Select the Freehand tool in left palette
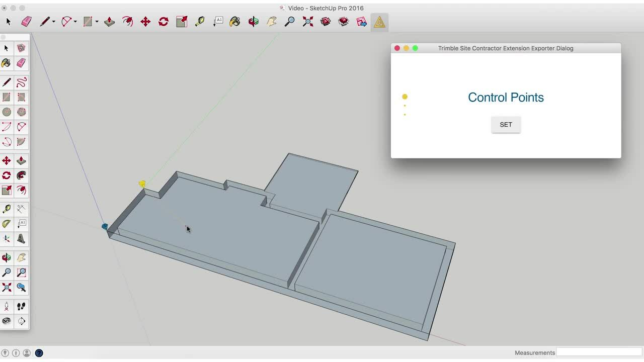Image resolution: width=644 pixels, height=362 pixels. pos(21,82)
